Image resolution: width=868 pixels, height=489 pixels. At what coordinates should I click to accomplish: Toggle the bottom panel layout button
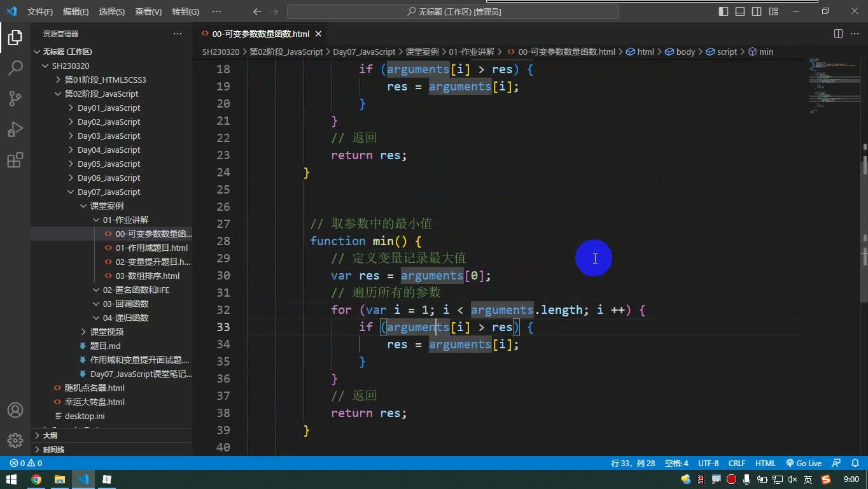point(740,11)
